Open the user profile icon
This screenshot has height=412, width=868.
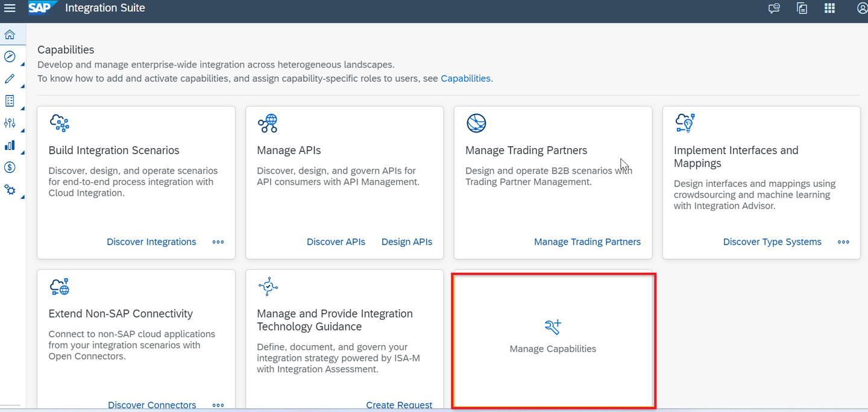[x=862, y=8]
